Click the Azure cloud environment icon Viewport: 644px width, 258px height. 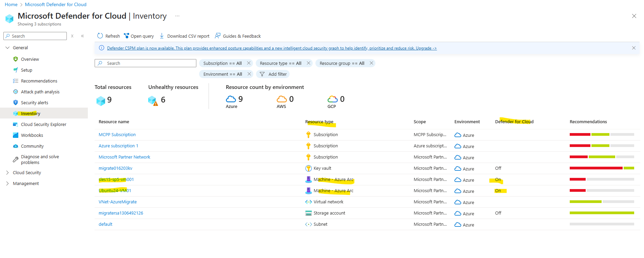pos(231,99)
